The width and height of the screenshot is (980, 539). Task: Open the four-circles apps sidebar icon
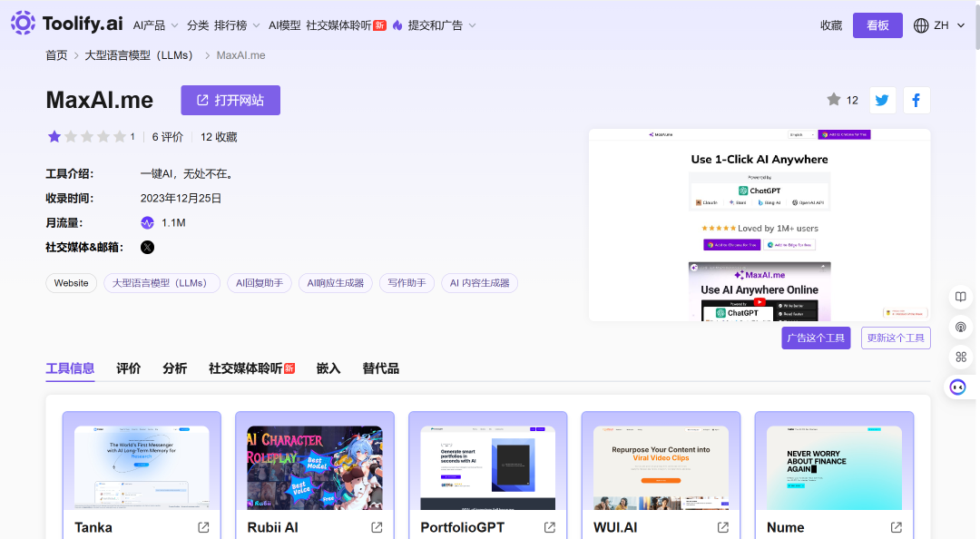[x=961, y=357]
